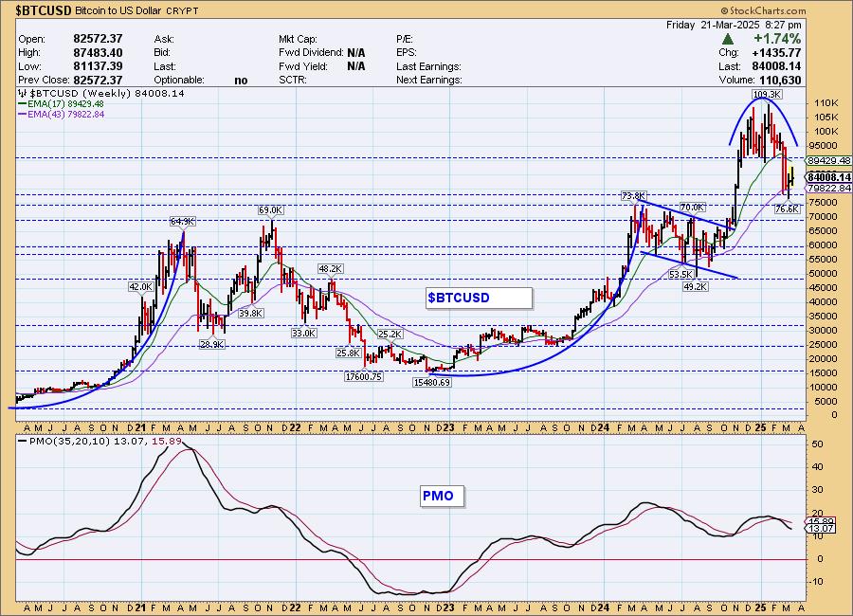Image resolution: width=853 pixels, height=616 pixels.
Task: Click the Fwd Yield N/A value
Action: click(x=355, y=66)
